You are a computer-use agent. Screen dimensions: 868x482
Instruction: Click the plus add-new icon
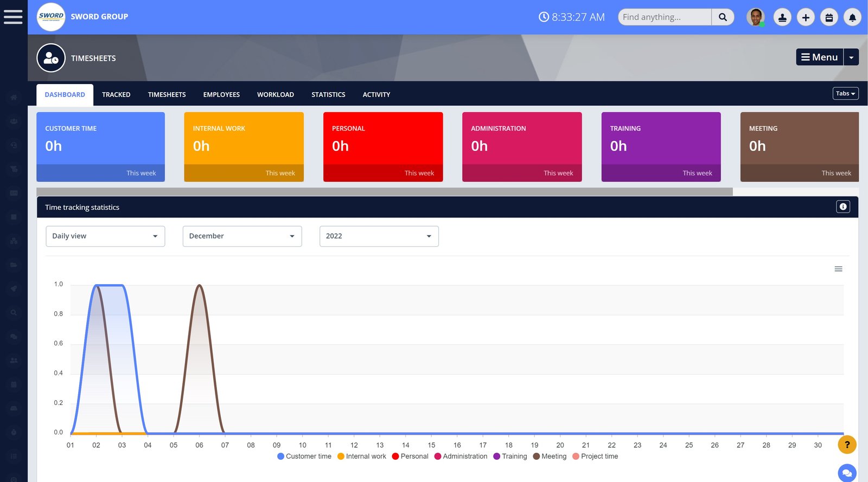click(x=806, y=17)
